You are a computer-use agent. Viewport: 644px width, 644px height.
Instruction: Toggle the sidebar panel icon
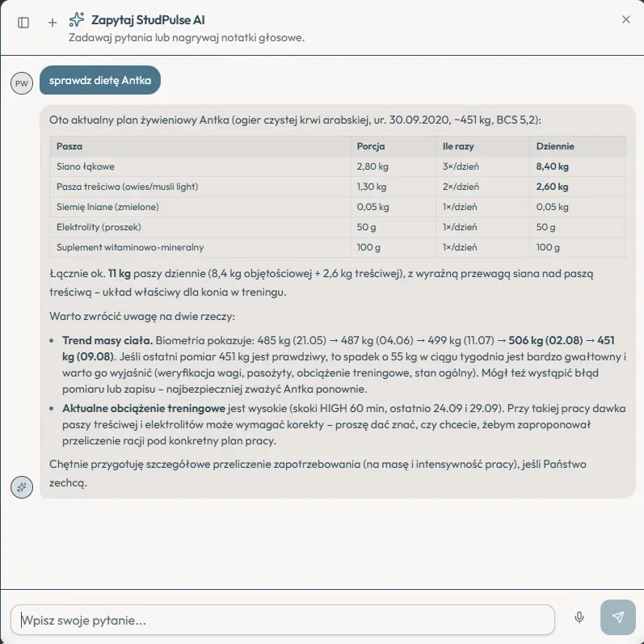(23, 23)
